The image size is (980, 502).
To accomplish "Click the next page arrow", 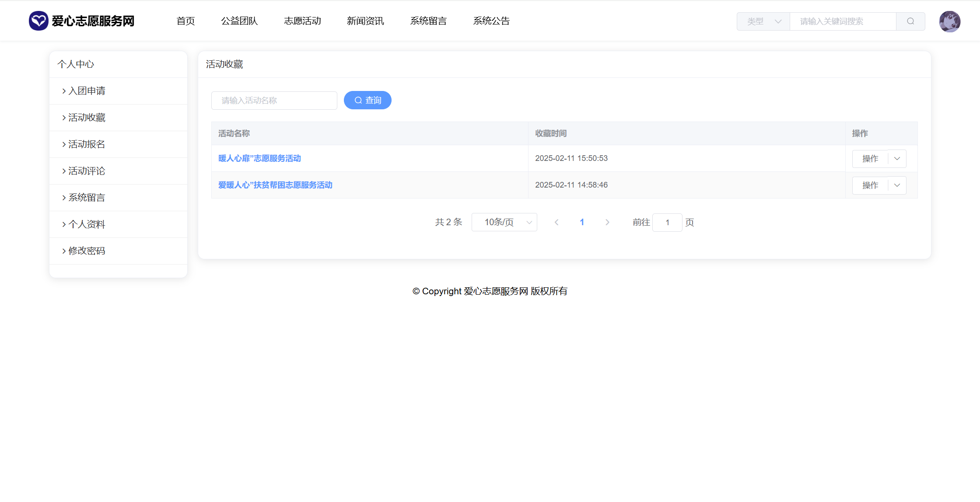I will [x=607, y=222].
